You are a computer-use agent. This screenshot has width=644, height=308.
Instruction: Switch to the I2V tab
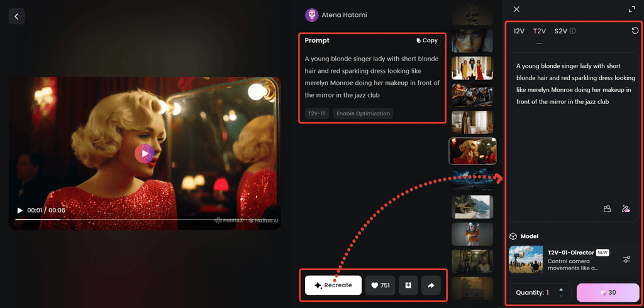[x=519, y=31]
